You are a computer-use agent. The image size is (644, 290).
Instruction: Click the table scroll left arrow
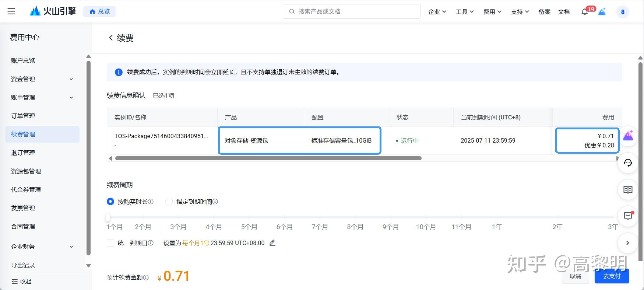(110, 158)
